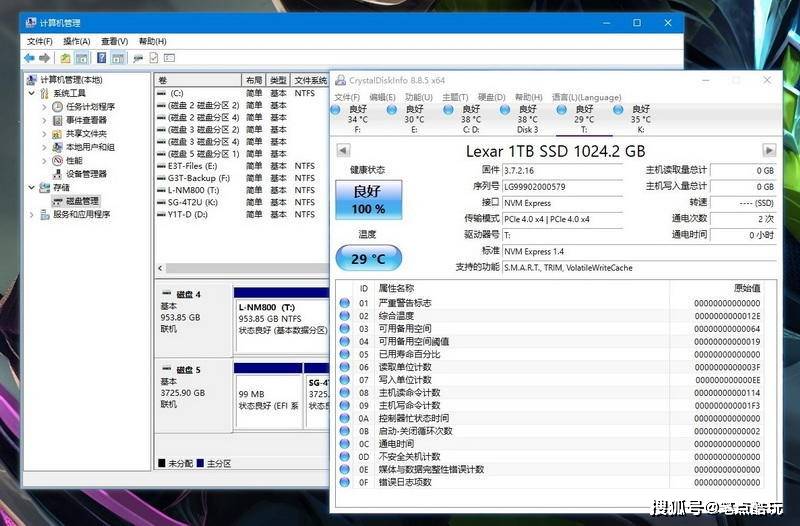Screen dimensions: 800x526
Task: Click the 事件查看器 icon in tree
Action: point(58,120)
